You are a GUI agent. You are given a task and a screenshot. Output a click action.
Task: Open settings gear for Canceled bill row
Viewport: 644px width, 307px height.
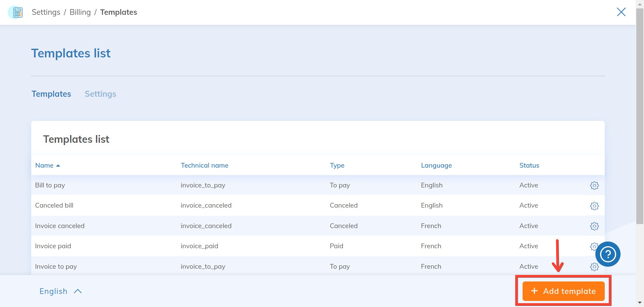[594, 206]
